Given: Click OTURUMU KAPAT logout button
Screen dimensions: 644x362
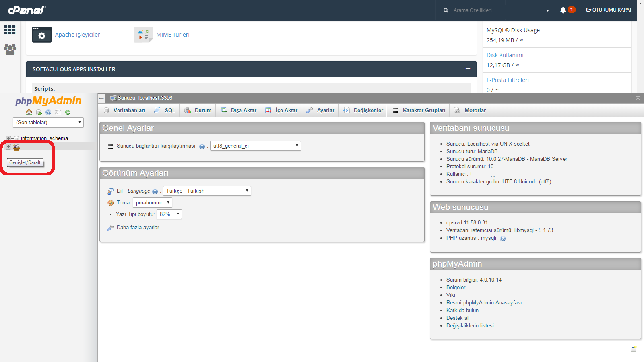Looking at the screenshot, I should (609, 10).
